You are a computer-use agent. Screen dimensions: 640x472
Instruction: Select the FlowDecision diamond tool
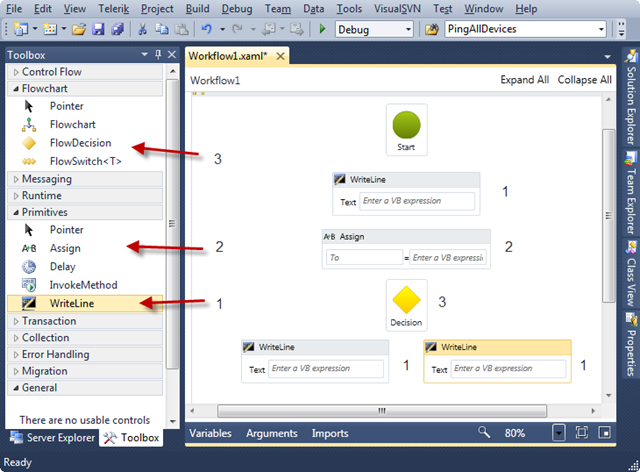point(80,143)
